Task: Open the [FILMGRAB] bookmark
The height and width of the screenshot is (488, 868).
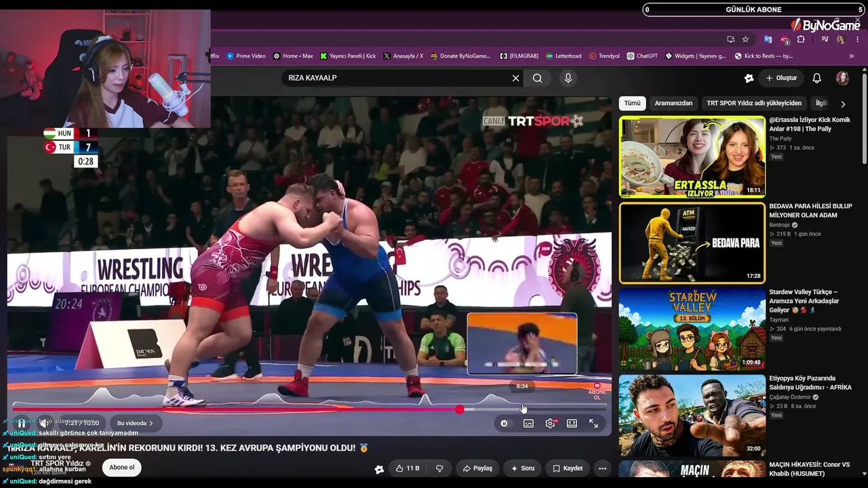Action: pos(518,56)
